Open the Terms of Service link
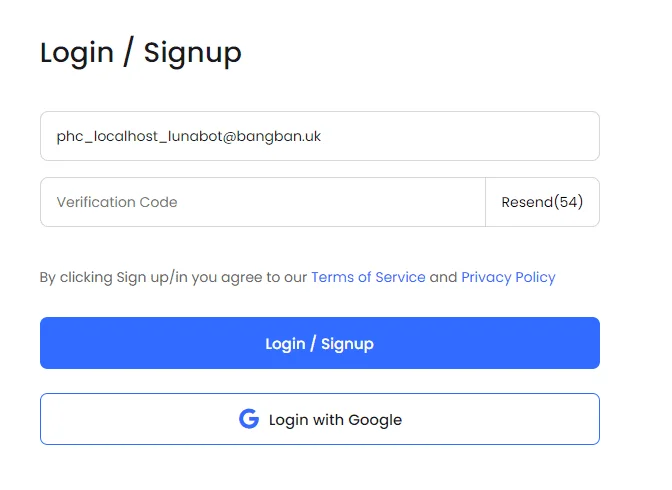672x490 pixels. click(368, 277)
